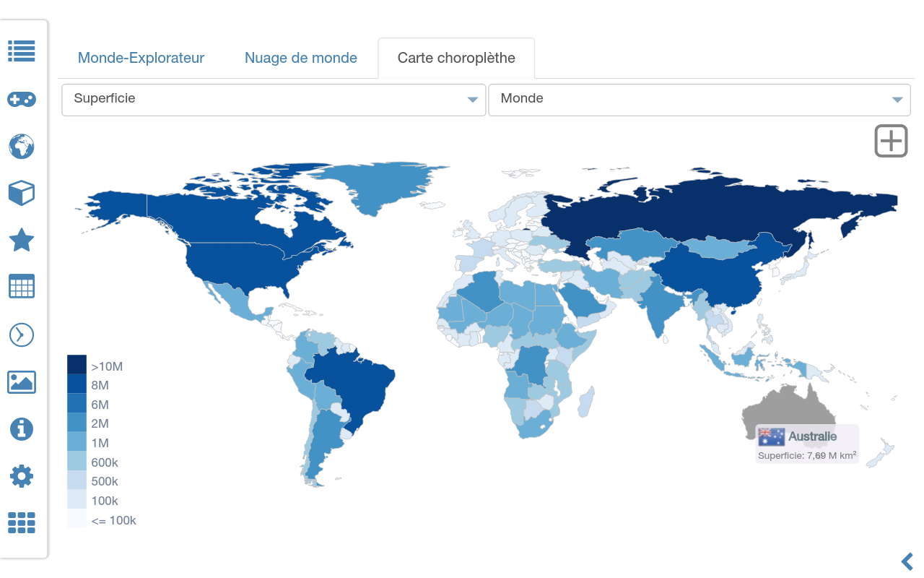Screen dimensions: 924x578
Task: Click the >10M legend color swatch
Action: (77, 364)
